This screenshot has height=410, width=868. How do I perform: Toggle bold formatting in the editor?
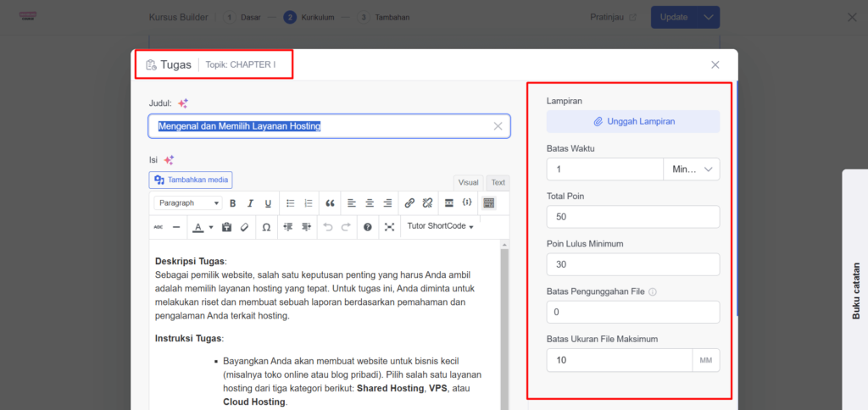(232, 203)
